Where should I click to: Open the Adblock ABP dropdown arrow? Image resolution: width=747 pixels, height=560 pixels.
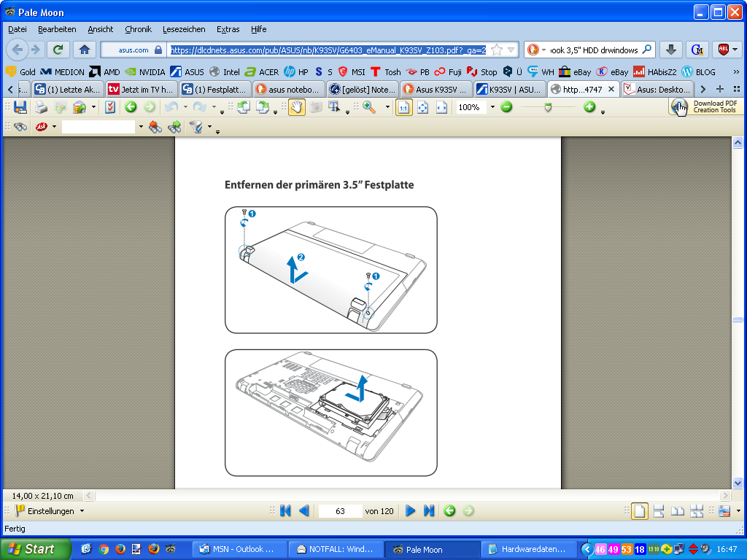pyautogui.click(x=735, y=50)
